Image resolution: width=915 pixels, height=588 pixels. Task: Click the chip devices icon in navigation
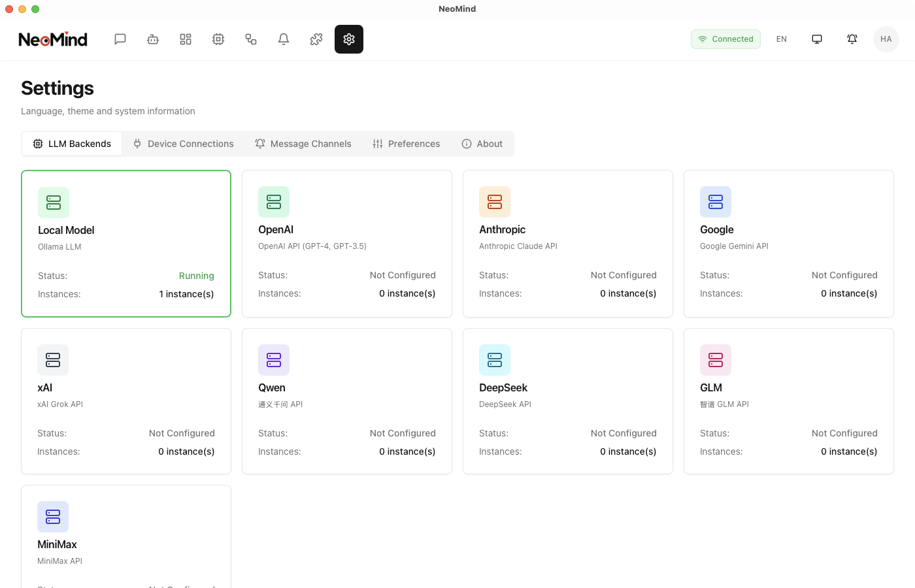tap(218, 39)
